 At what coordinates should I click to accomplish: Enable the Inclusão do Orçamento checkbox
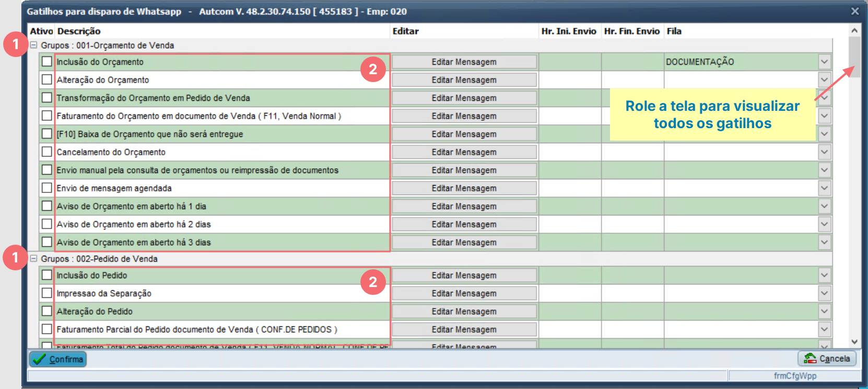pyautogui.click(x=47, y=62)
